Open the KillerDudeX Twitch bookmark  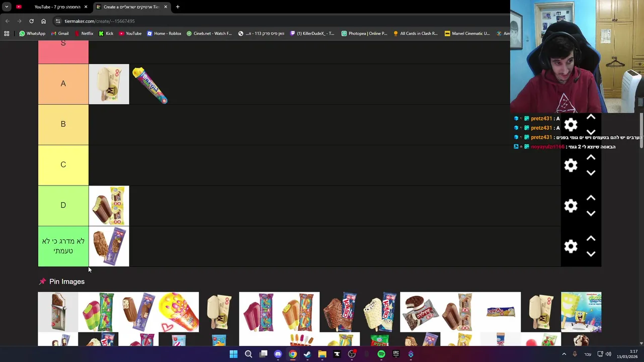312,34
